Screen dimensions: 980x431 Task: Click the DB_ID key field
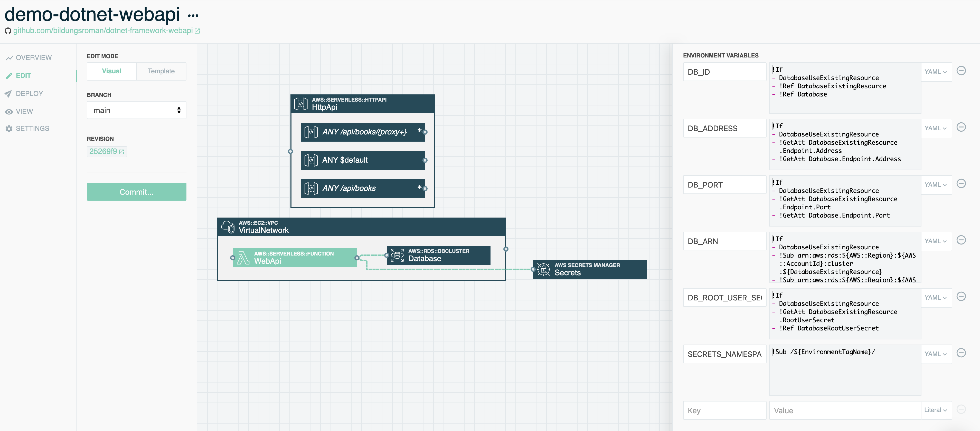pos(724,72)
